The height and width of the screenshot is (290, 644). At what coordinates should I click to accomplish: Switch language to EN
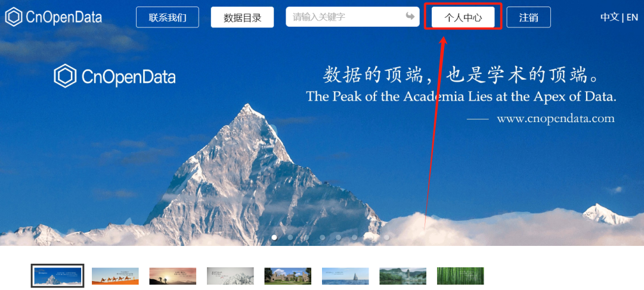click(632, 17)
